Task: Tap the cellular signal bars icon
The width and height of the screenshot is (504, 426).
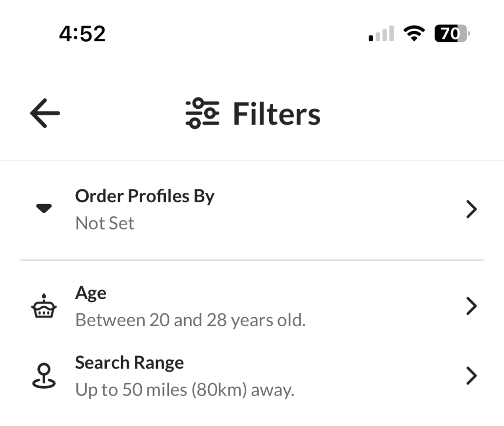Action: click(381, 33)
